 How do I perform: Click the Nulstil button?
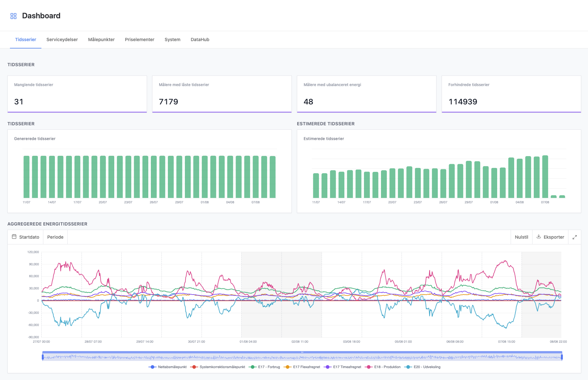[521, 237]
